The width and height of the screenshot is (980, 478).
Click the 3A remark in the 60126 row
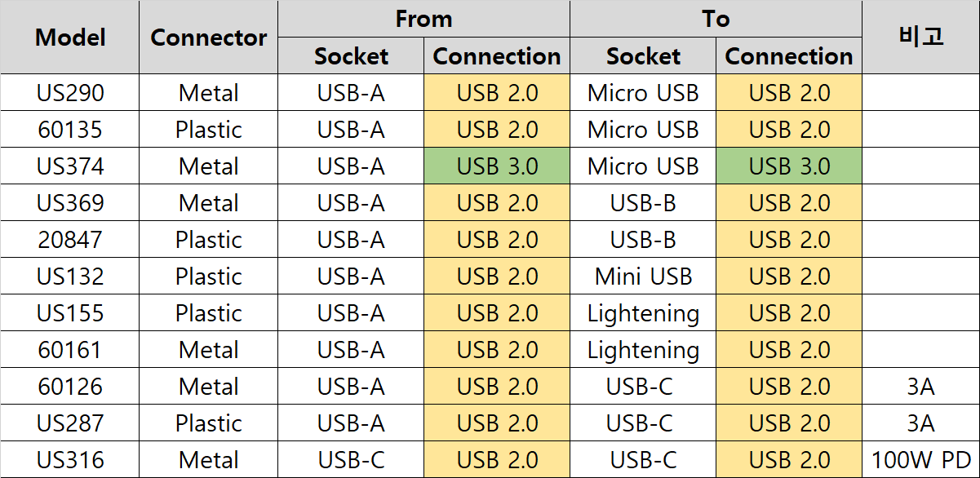point(920,387)
